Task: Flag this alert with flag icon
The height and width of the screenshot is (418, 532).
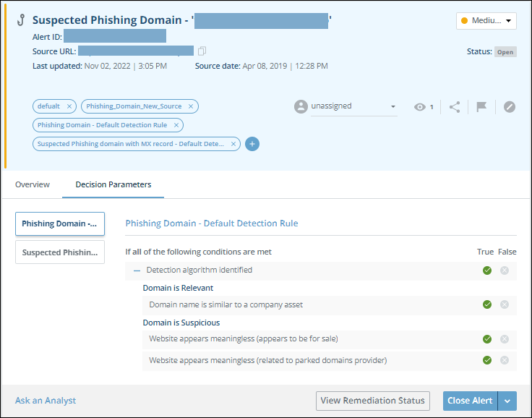Action: (x=481, y=107)
